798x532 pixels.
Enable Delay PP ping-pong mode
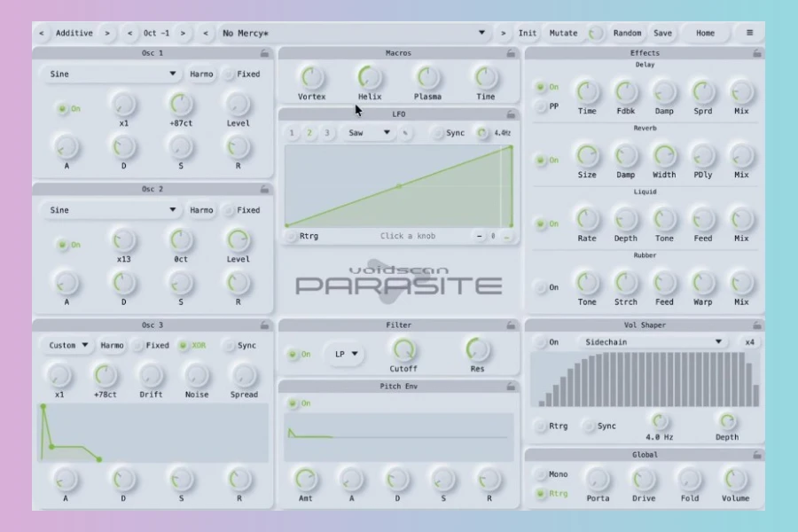click(x=541, y=106)
